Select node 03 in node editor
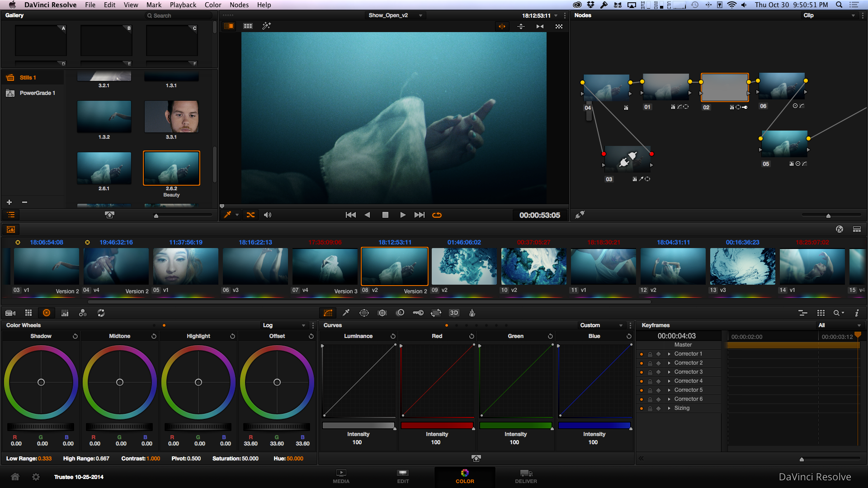The height and width of the screenshot is (488, 868). click(627, 158)
